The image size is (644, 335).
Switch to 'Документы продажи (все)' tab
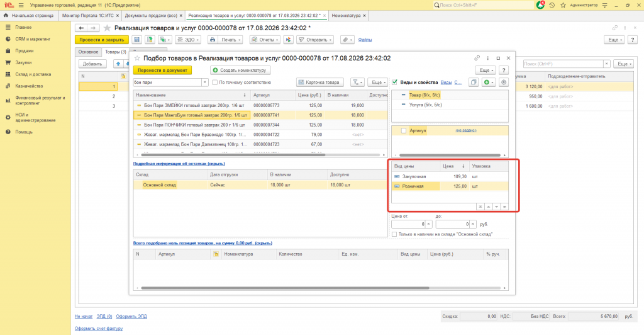(151, 16)
